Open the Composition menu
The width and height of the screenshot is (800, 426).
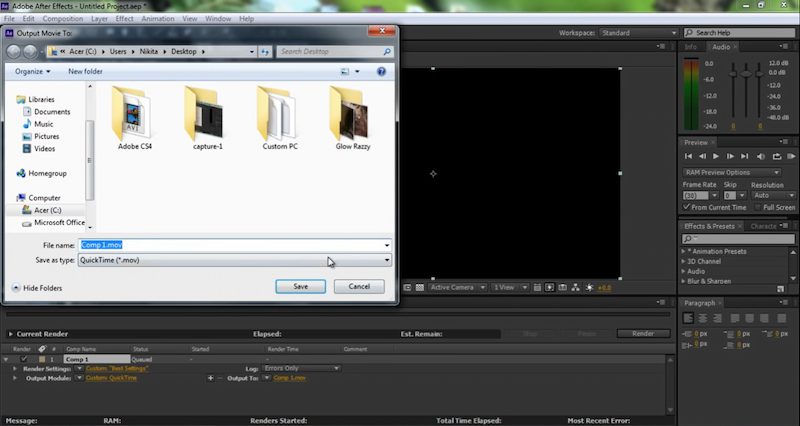(63, 19)
